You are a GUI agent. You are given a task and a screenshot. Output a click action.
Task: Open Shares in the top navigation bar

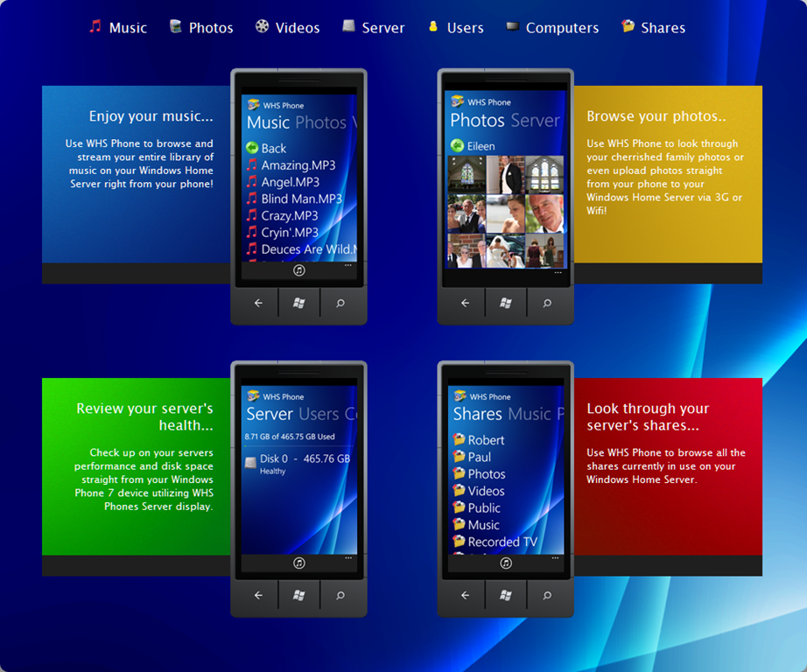click(653, 27)
